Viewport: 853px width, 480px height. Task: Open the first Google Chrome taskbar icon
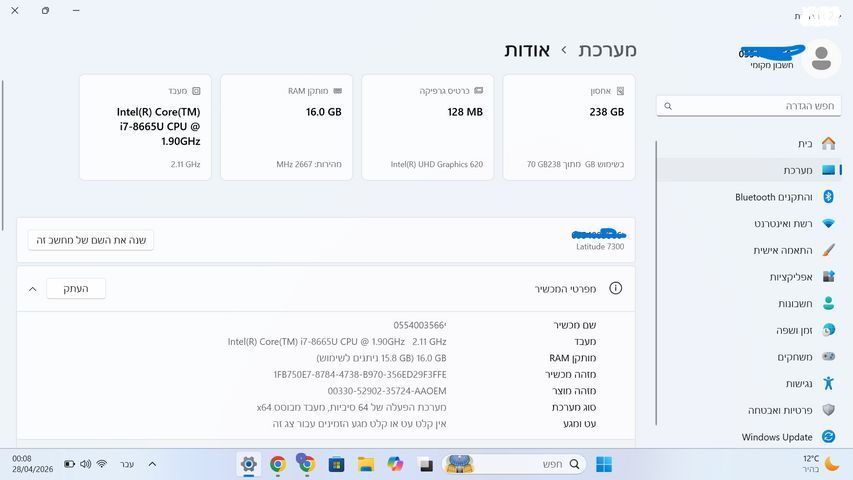[x=278, y=464]
